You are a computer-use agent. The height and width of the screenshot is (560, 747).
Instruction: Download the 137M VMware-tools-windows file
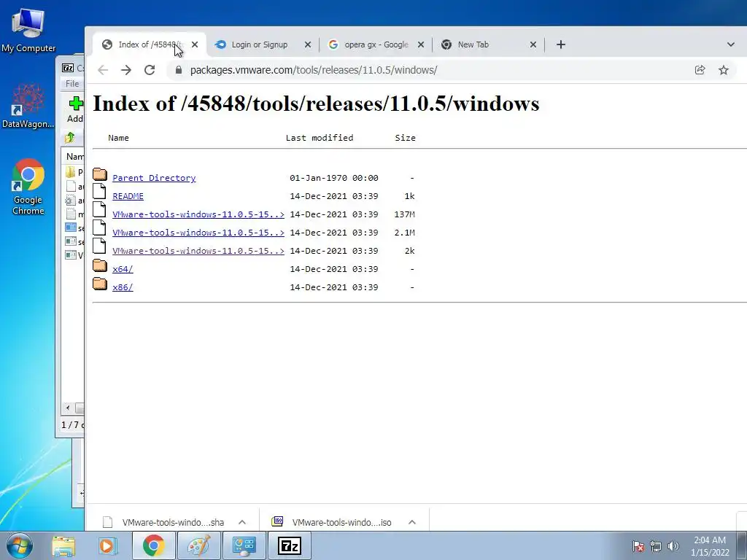(x=198, y=214)
